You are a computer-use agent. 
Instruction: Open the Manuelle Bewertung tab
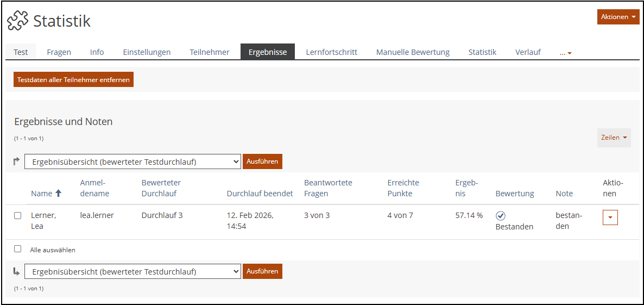coord(413,52)
